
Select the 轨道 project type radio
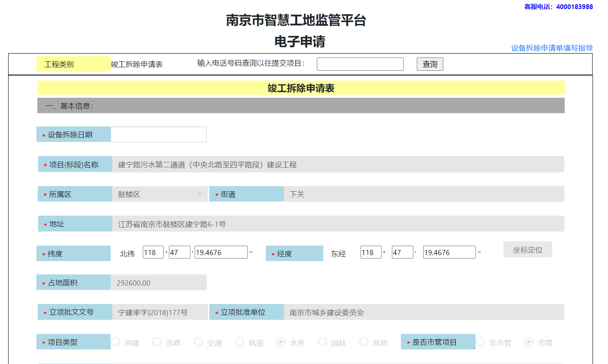tap(240, 342)
